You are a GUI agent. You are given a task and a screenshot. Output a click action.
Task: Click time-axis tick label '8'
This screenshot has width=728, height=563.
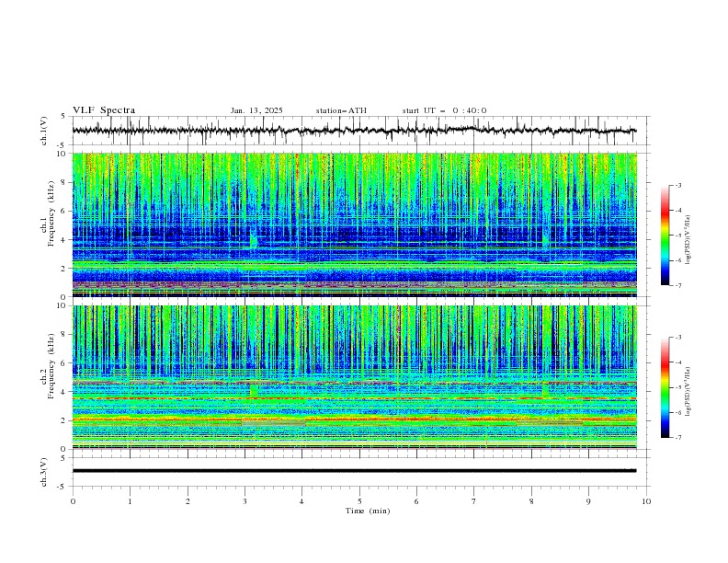[x=531, y=501]
